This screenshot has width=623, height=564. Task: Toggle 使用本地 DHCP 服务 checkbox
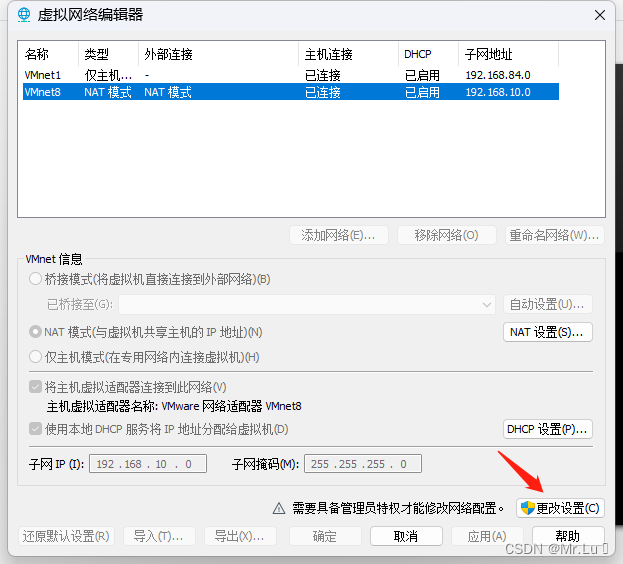(x=35, y=429)
